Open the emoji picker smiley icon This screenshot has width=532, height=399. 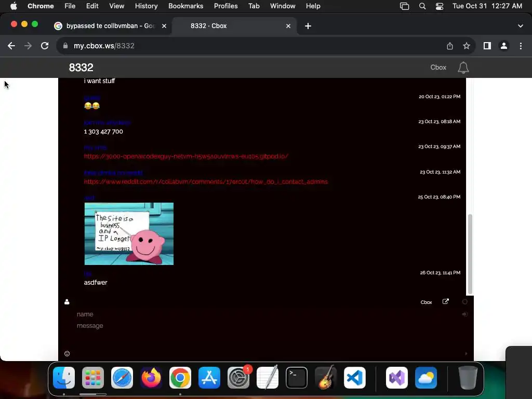point(67,353)
